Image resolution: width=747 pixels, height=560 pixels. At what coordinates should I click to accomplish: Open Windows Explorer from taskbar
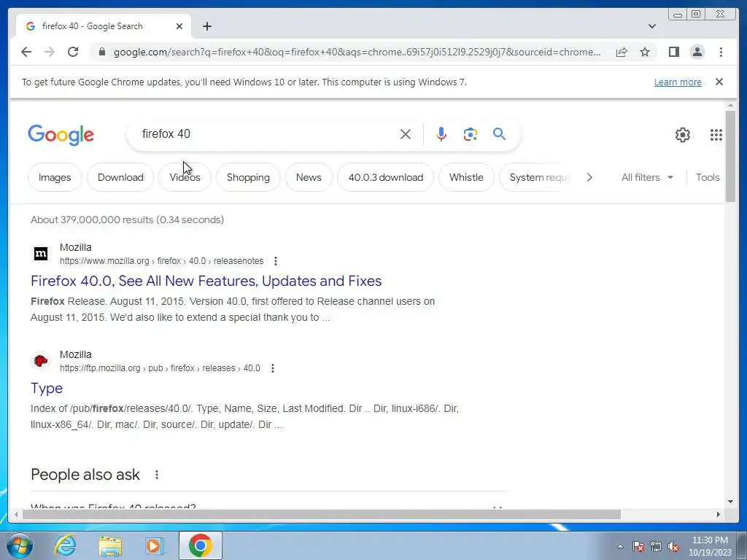[x=110, y=545]
